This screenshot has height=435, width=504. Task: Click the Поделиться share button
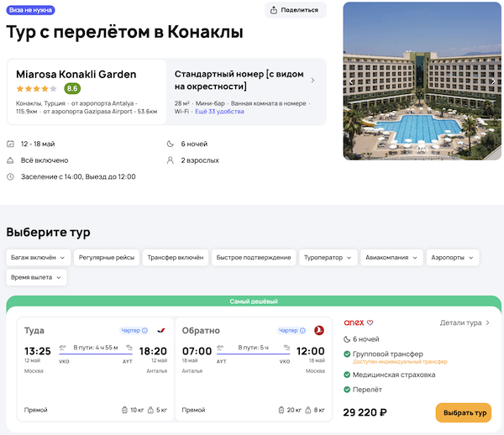pos(295,10)
